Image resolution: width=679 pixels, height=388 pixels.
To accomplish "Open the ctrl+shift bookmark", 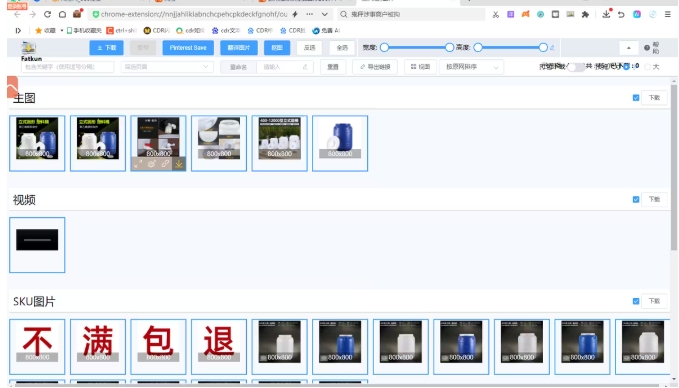I will click(x=122, y=30).
